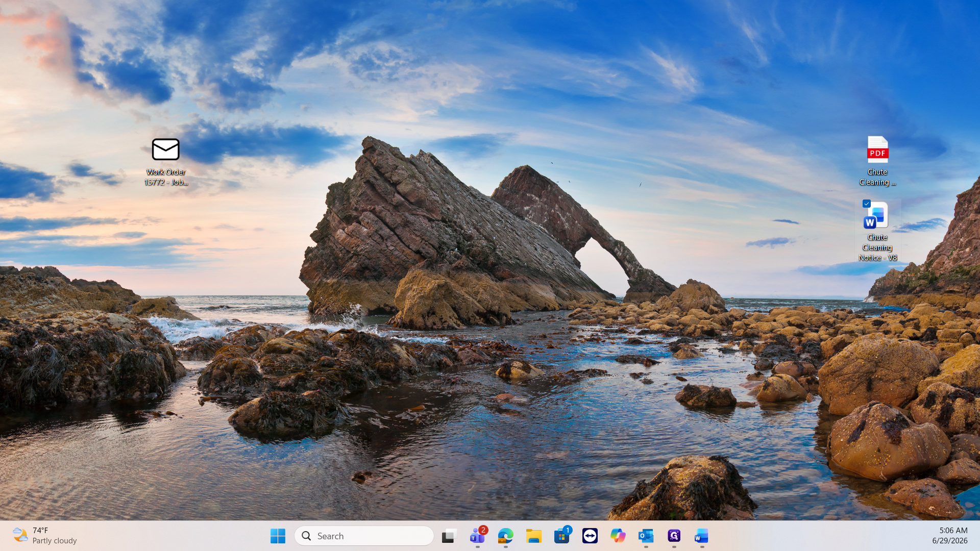The width and height of the screenshot is (980, 551).
Task: Open the weather widget showing 74°F
Action: click(x=45, y=536)
